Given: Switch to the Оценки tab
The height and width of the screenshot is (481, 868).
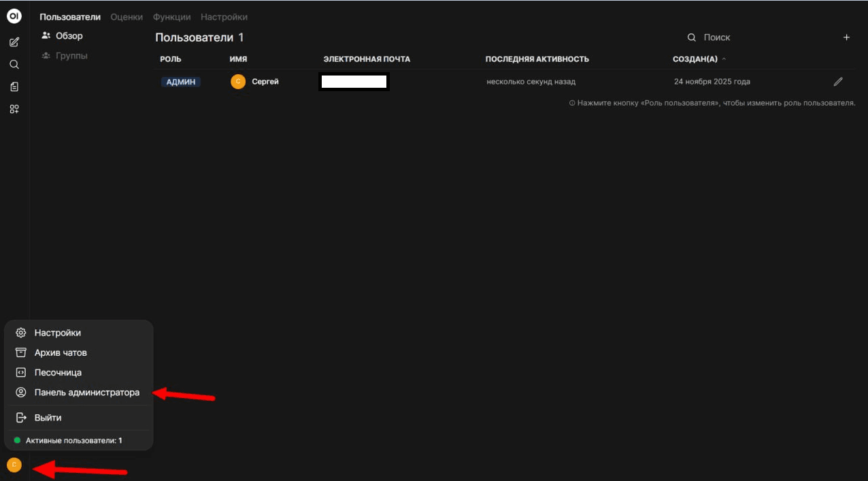Looking at the screenshot, I should pyautogui.click(x=127, y=16).
